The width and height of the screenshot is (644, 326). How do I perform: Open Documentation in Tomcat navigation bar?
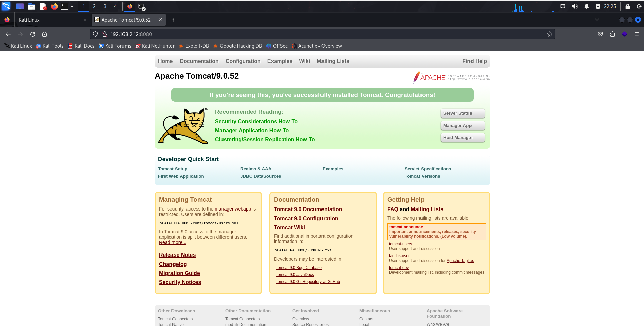(x=199, y=61)
